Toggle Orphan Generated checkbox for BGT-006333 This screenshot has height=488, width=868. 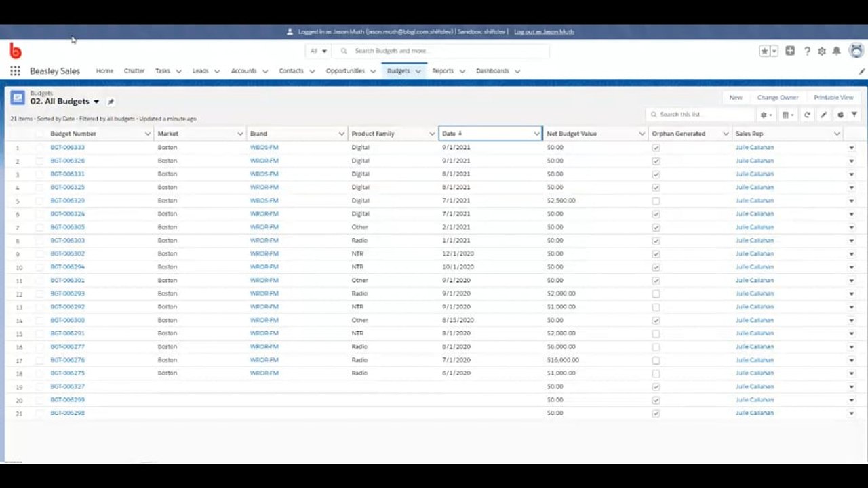pyautogui.click(x=656, y=147)
